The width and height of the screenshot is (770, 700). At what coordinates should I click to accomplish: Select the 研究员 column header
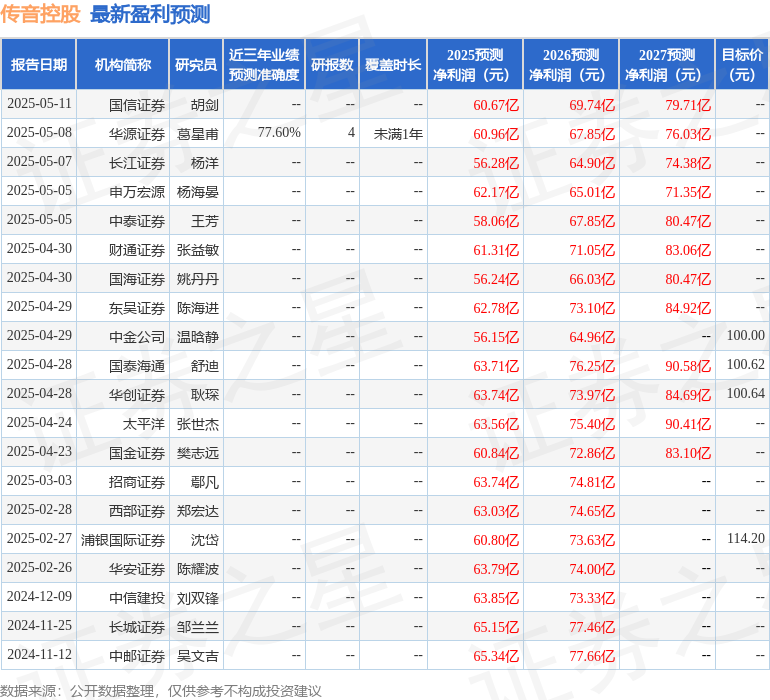pos(196,64)
